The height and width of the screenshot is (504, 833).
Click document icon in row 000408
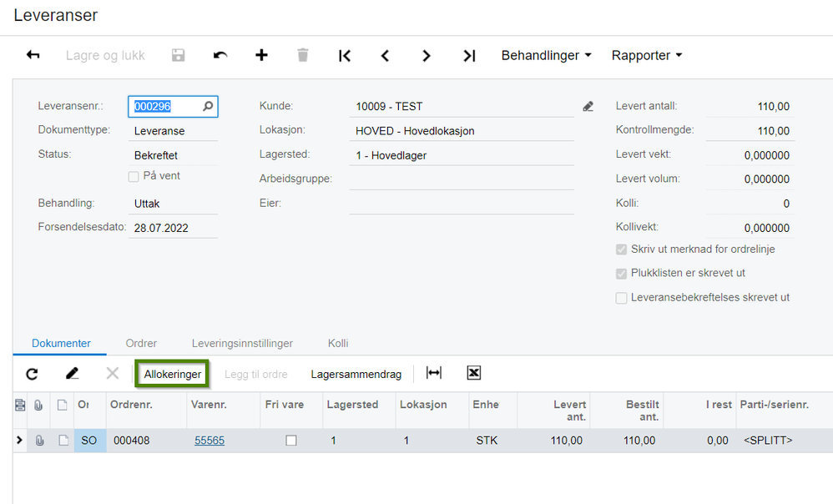pos(63,441)
